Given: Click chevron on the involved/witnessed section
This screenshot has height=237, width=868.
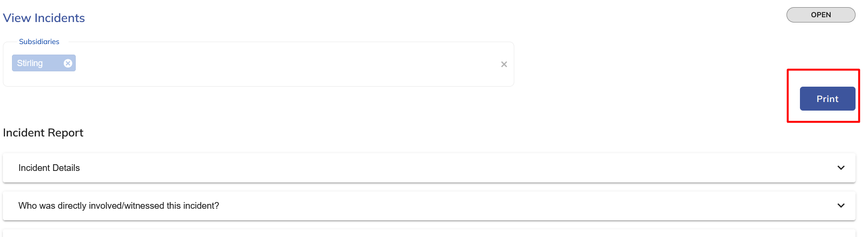Looking at the screenshot, I should [x=841, y=205].
